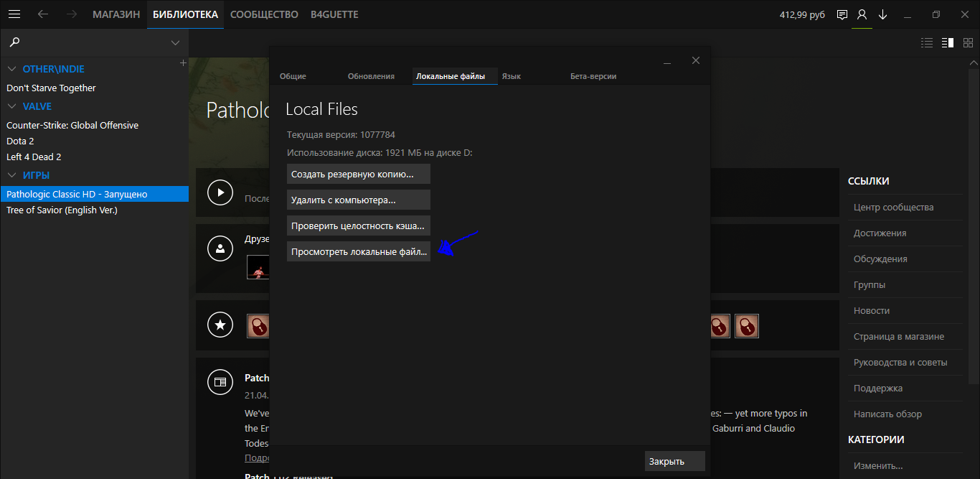
Task: Click the achievements star icon
Action: click(x=220, y=325)
